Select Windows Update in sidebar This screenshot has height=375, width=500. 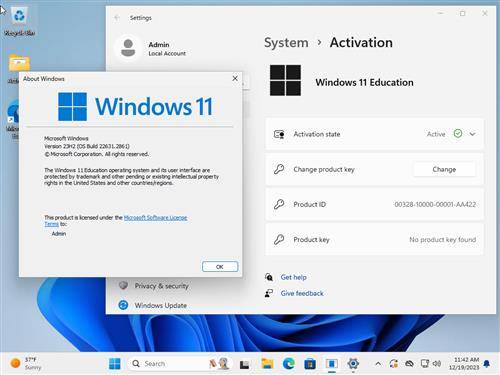point(161,305)
